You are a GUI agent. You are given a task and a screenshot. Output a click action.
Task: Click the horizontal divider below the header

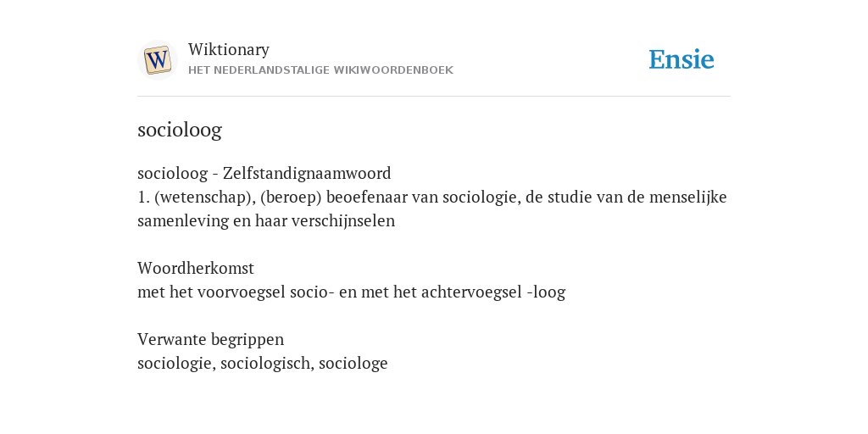coord(434,97)
